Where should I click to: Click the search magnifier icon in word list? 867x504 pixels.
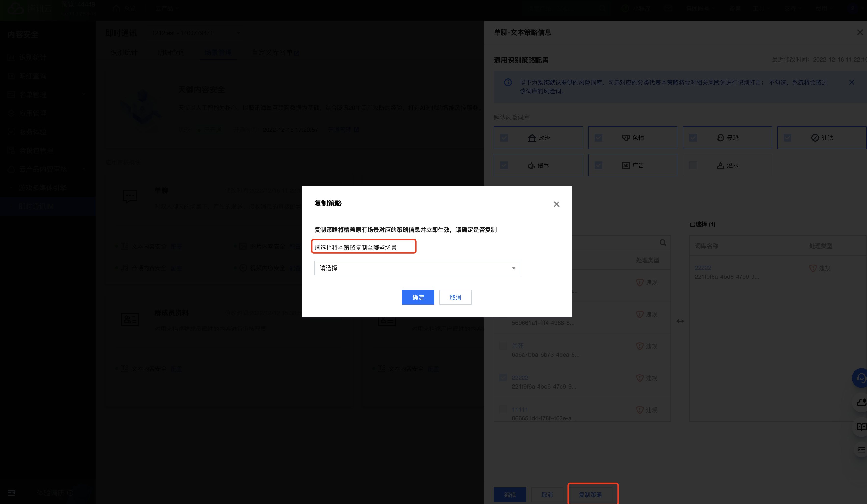click(663, 243)
